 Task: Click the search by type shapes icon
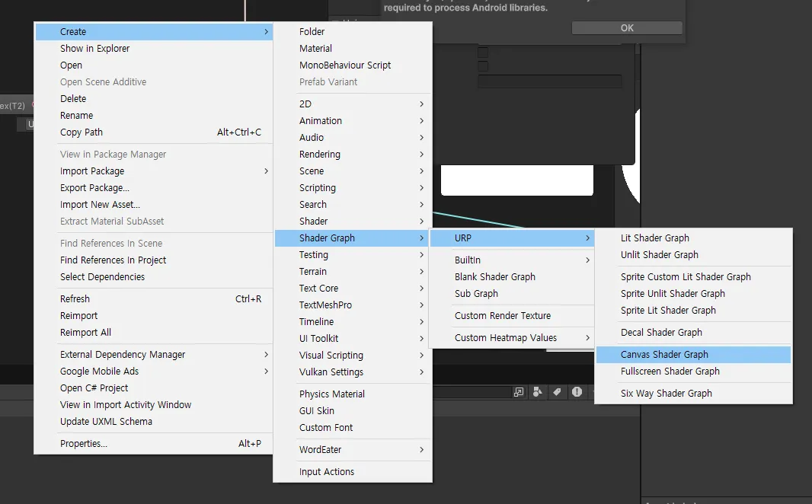538,392
